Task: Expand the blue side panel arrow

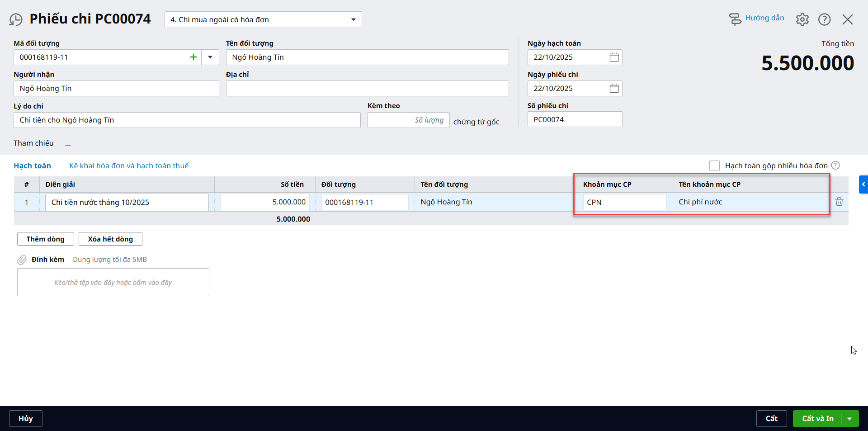Action: [863, 184]
